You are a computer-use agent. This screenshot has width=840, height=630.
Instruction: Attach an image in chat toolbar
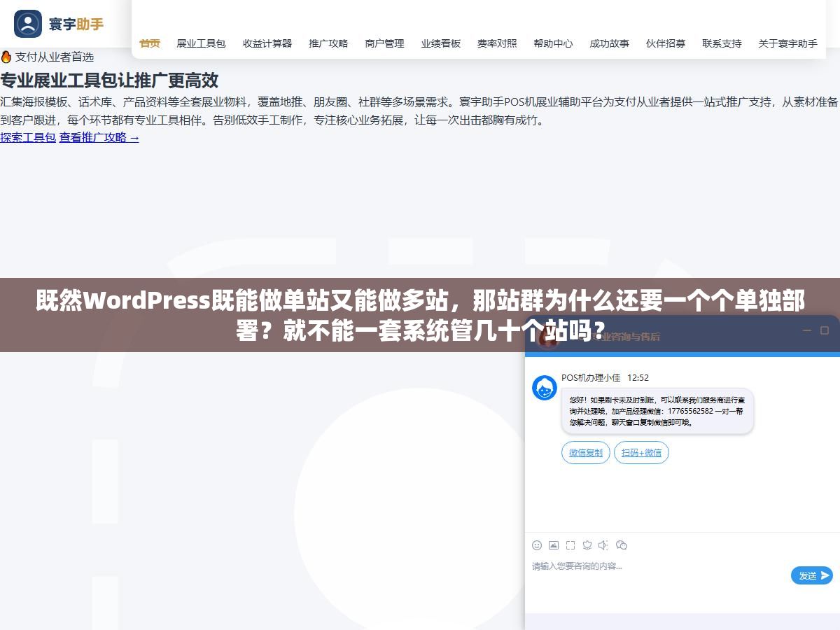coord(554,545)
